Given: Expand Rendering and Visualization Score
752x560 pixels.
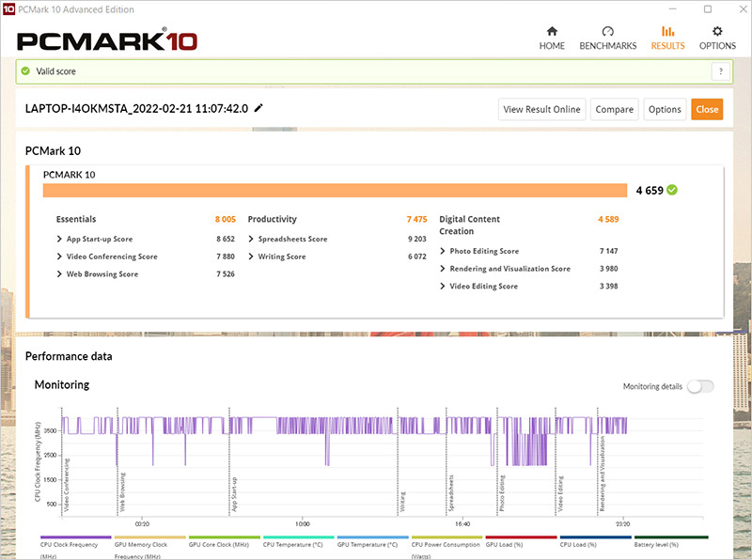Looking at the screenshot, I should 443,269.
